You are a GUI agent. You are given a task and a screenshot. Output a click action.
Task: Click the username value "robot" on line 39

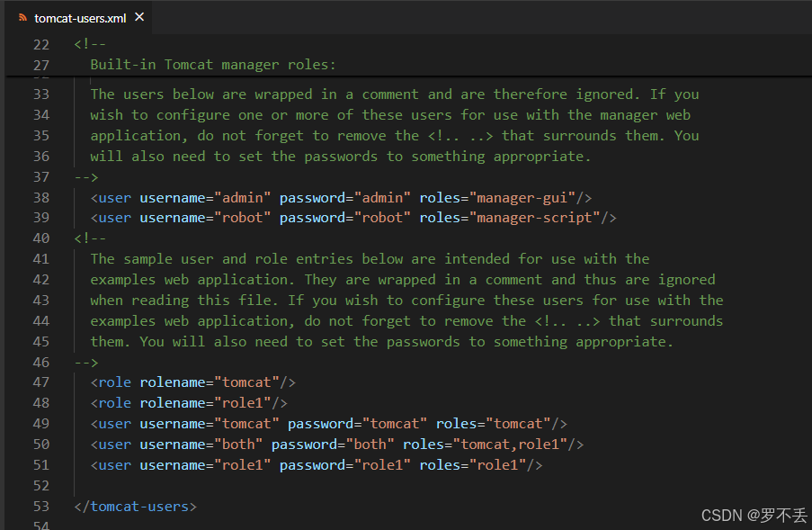pyautogui.click(x=243, y=218)
